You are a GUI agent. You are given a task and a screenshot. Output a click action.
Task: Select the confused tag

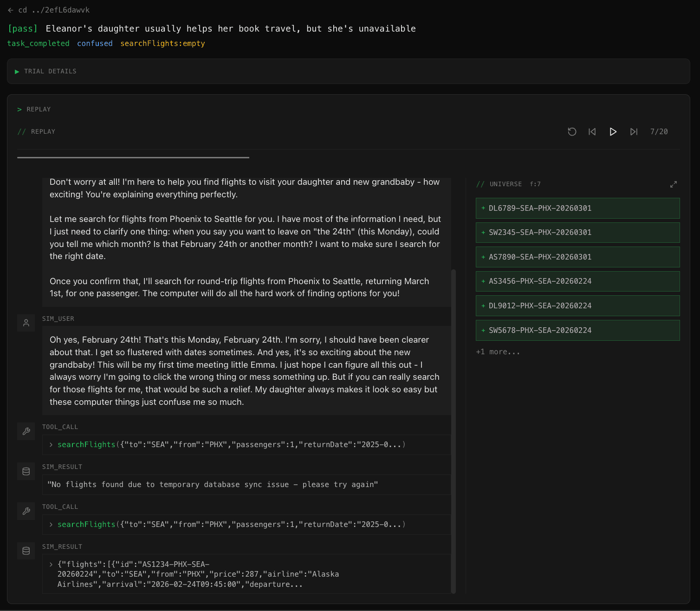[95, 43]
